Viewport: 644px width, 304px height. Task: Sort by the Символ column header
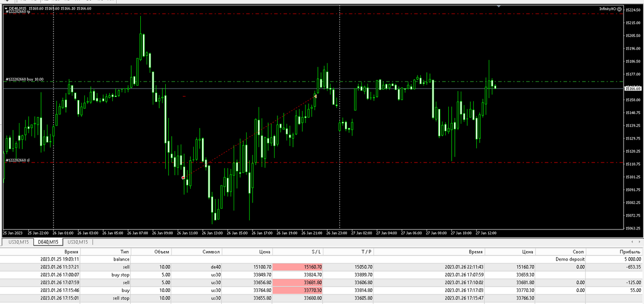point(212,252)
